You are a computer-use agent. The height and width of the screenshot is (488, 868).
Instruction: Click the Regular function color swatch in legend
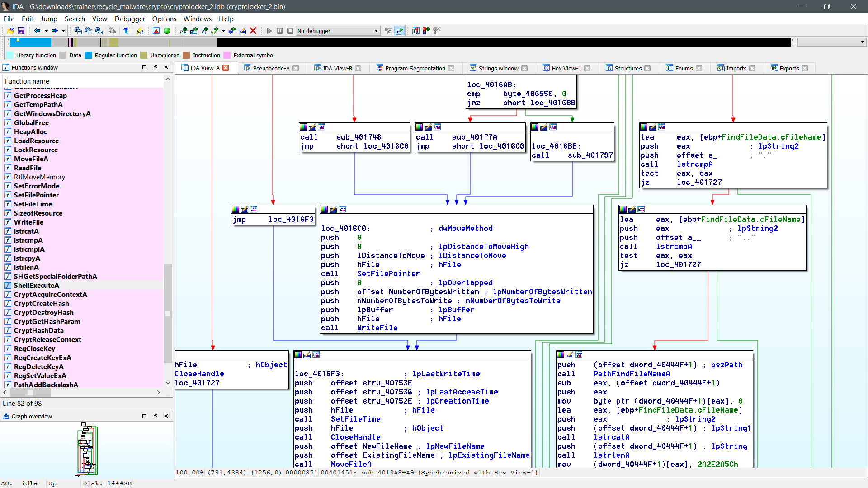coord(88,55)
